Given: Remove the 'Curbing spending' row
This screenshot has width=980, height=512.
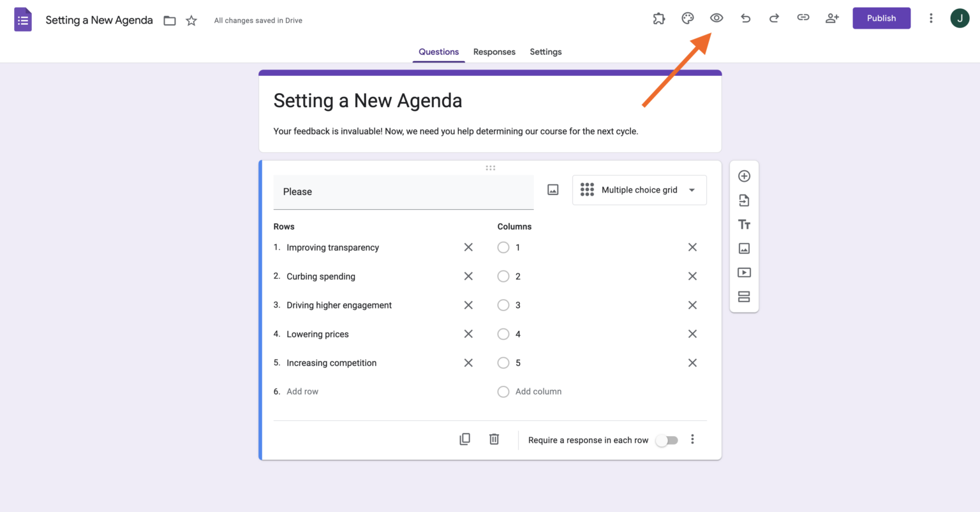Looking at the screenshot, I should [468, 276].
